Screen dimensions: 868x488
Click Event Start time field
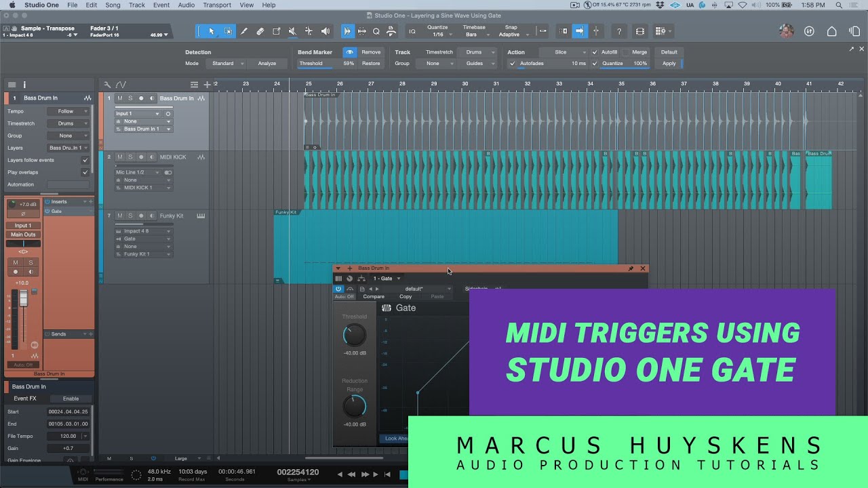(x=68, y=412)
